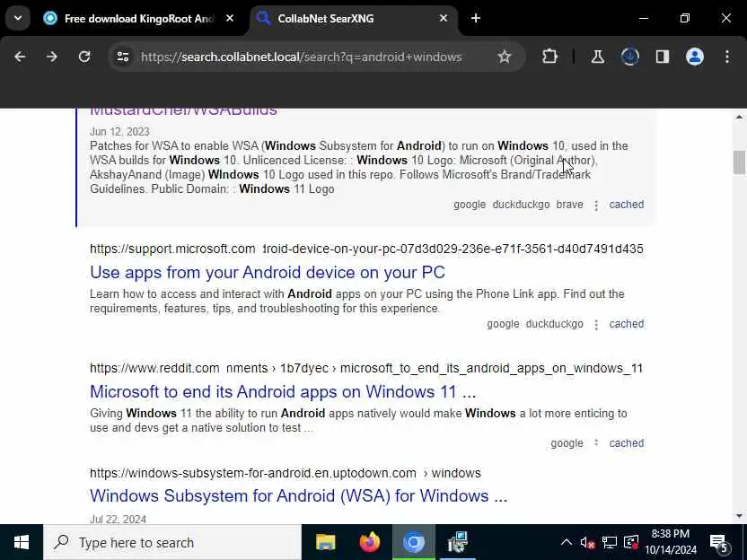
Task: Click the scrollbar up arrow
Action: tap(739, 118)
